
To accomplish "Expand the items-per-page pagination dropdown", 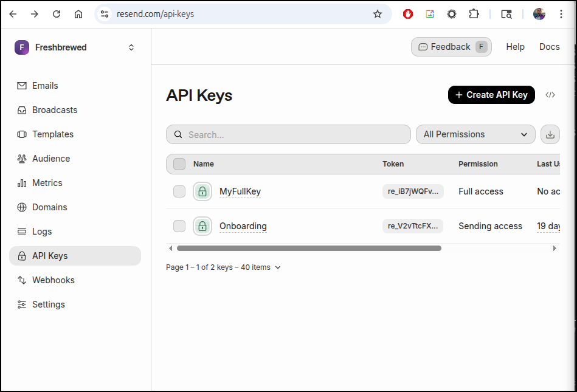I will coord(278,267).
